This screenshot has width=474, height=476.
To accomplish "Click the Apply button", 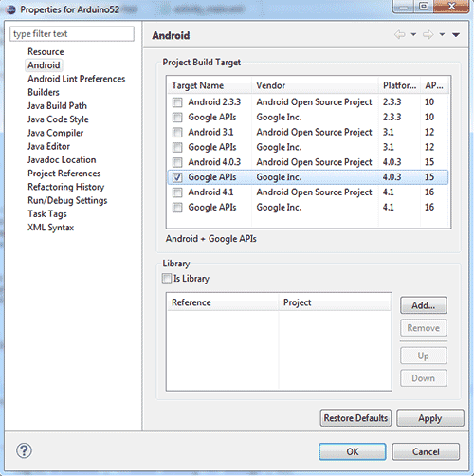I will tap(430, 418).
